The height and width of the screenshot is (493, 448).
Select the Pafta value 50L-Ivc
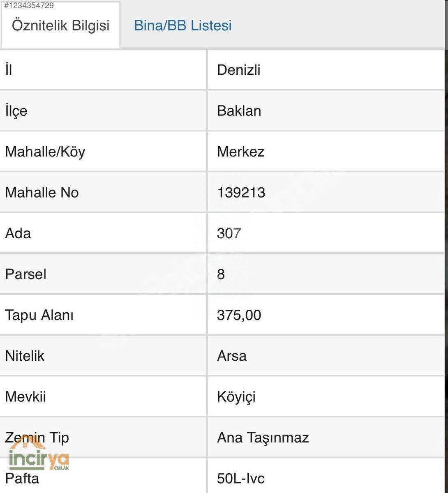[241, 478]
